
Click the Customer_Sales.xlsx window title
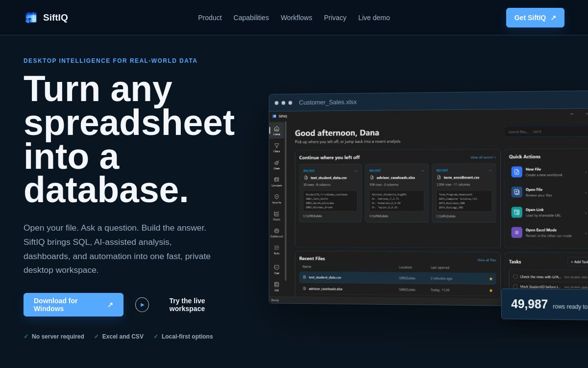(x=328, y=102)
